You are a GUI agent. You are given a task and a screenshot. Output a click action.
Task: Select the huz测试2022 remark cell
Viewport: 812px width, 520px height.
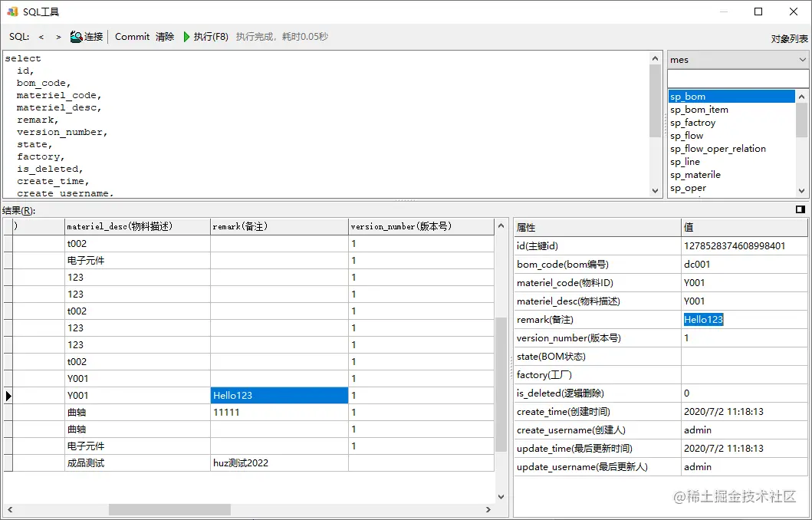point(280,463)
